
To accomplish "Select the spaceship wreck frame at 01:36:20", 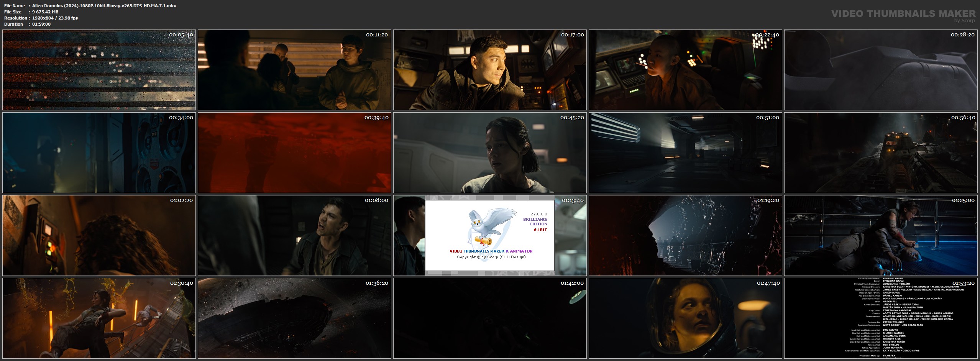I will click(x=294, y=318).
